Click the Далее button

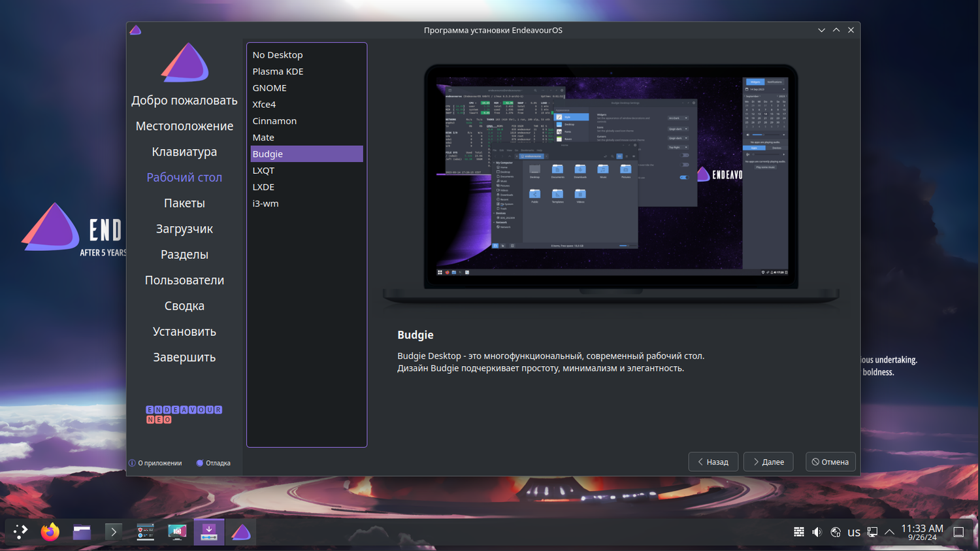coord(768,461)
